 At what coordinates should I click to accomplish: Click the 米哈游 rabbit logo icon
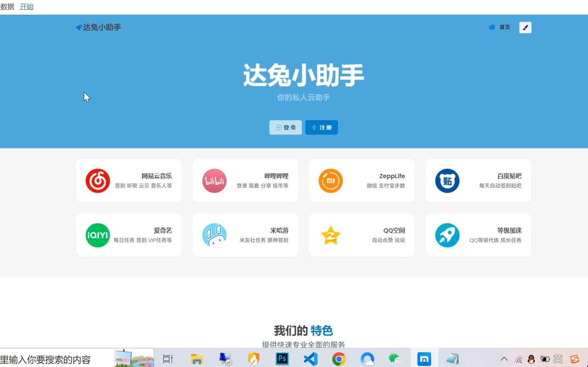click(x=214, y=235)
